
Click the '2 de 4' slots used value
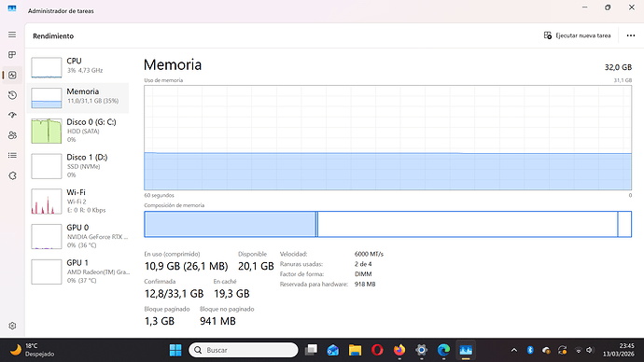coord(363,264)
